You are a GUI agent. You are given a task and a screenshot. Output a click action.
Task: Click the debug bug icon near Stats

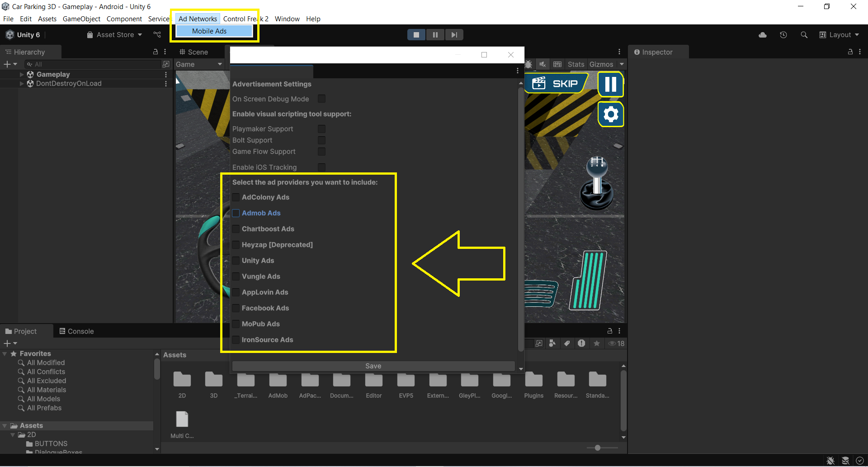pyautogui.click(x=528, y=64)
